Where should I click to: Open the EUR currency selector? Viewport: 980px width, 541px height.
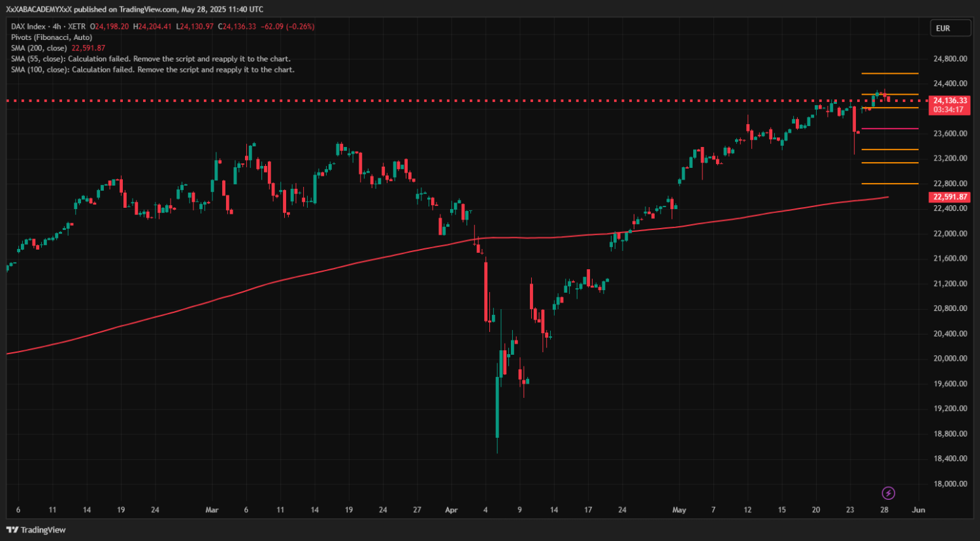[x=950, y=28]
